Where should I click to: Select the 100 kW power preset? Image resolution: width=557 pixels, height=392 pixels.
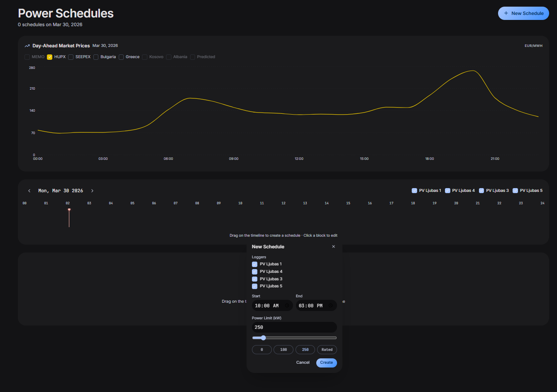coord(283,350)
